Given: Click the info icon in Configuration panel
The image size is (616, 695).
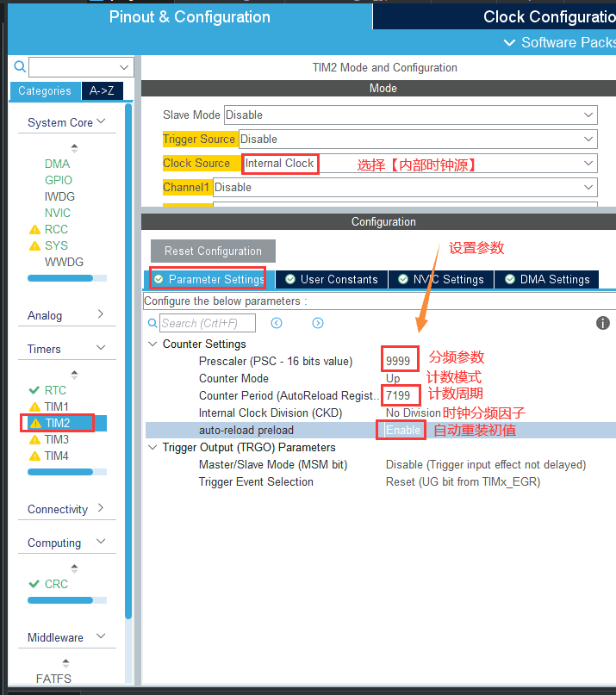Looking at the screenshot, I should 603,323.
